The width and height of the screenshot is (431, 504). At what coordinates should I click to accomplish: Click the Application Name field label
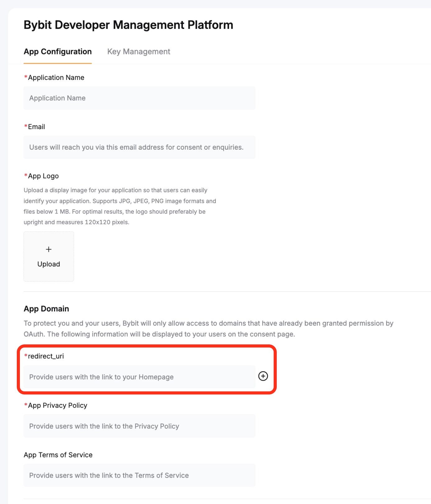coord(56,77)
